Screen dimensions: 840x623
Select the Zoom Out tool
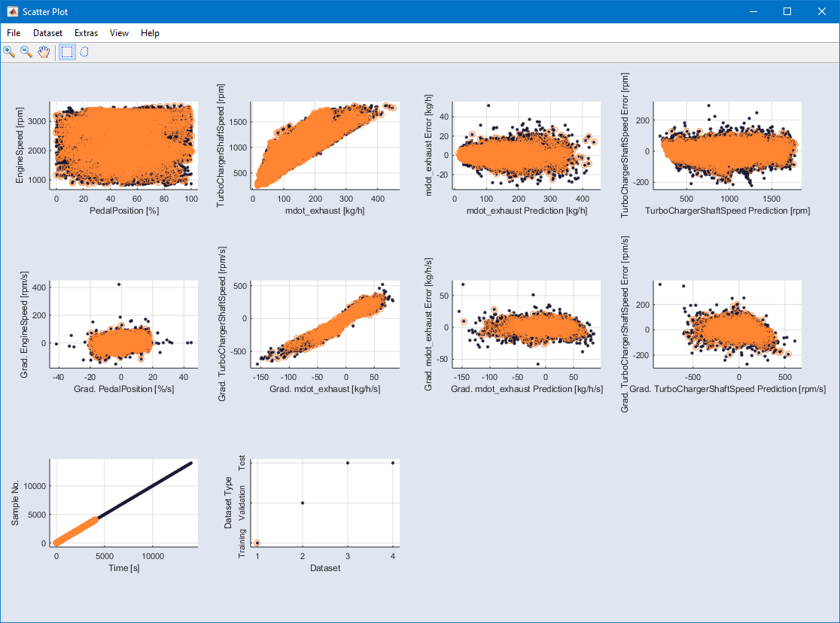click(x=26, y=52)
